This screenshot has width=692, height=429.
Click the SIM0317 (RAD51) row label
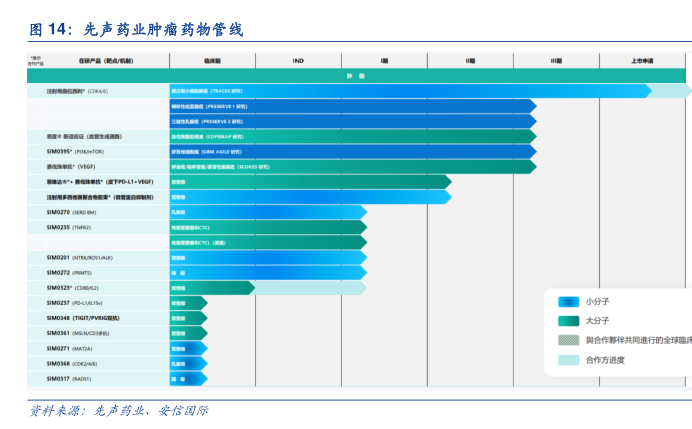click(x=69, y=379)
